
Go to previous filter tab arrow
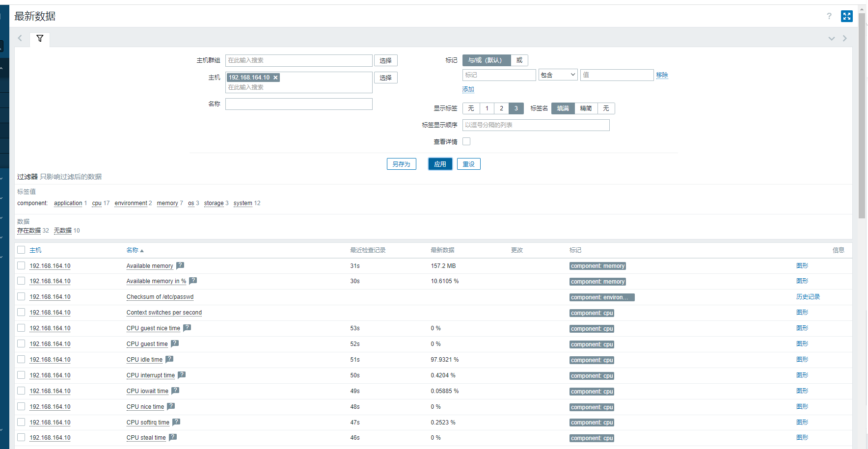pyautogui.click(x=20, y=38)
